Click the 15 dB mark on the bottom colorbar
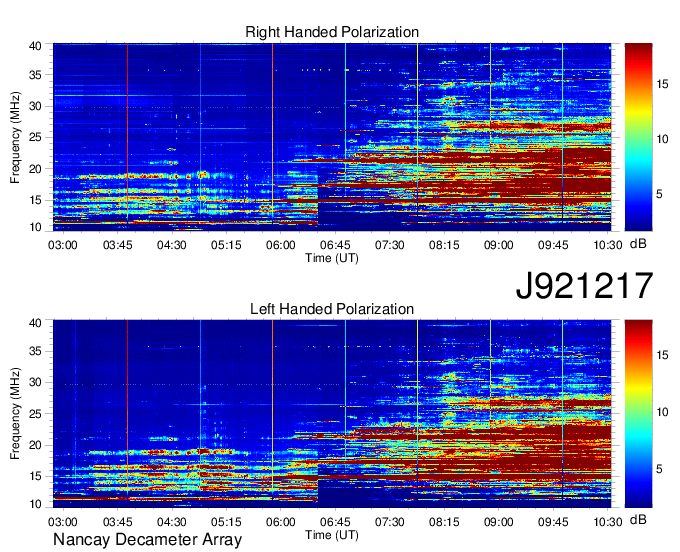 tap(662, 355)
